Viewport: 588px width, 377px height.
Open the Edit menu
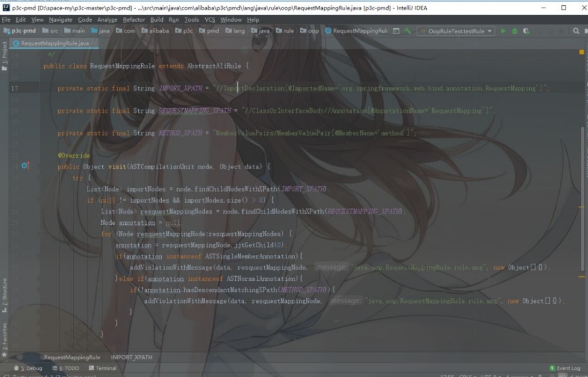tap(21, 19)
